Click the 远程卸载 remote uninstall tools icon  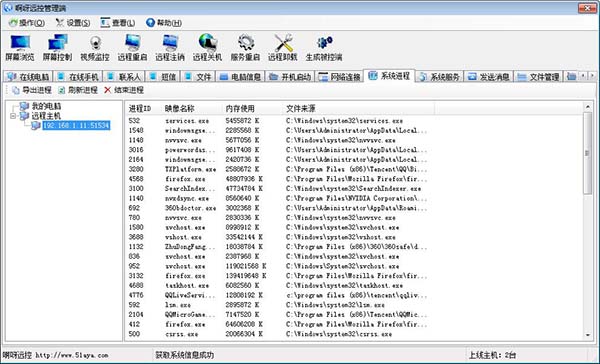tap(282, 47)
